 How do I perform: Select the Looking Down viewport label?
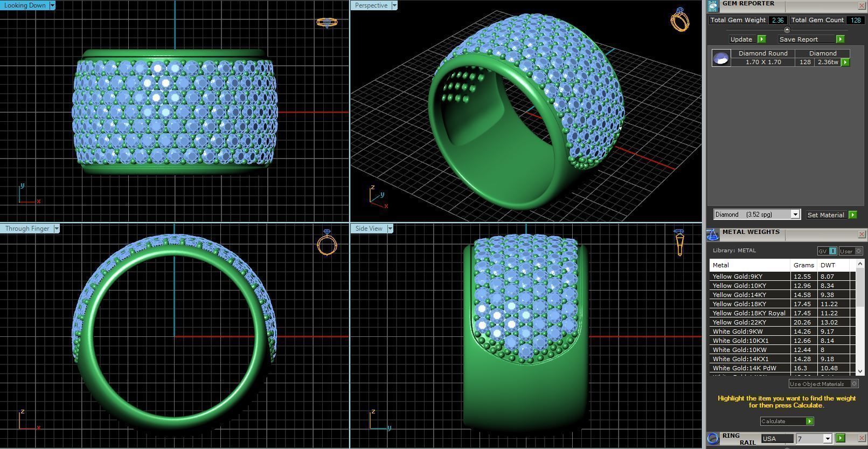pos(25,5)
